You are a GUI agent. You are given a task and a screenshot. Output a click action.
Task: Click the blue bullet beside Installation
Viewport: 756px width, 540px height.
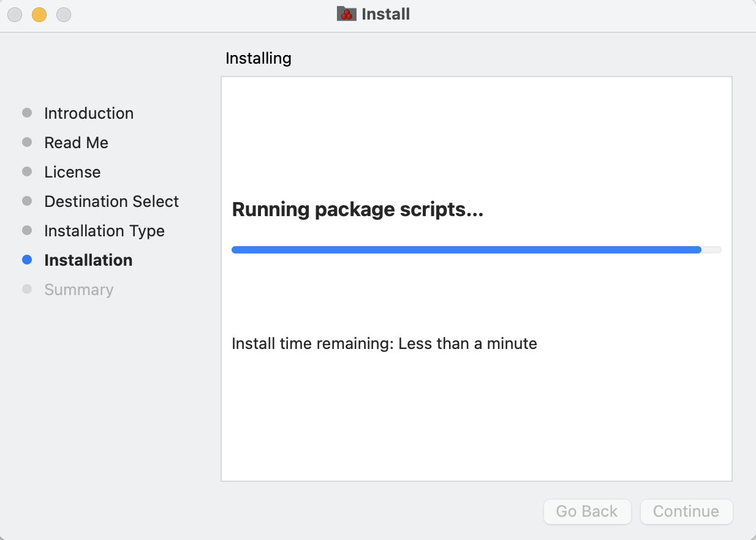pyautogui.click(x=27, y=260)
